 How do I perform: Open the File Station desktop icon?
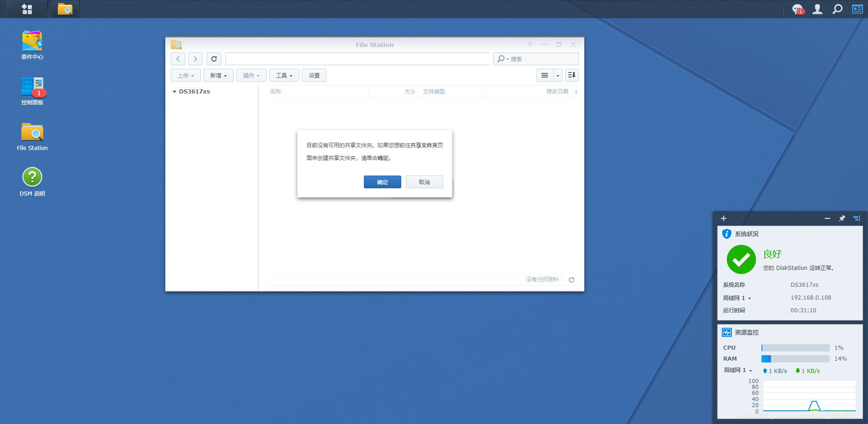tap(32, 136)
